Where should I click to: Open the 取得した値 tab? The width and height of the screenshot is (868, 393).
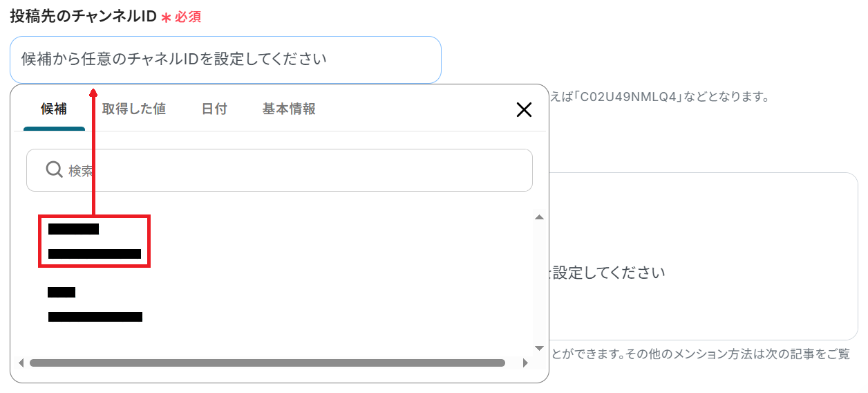(134, 109)
